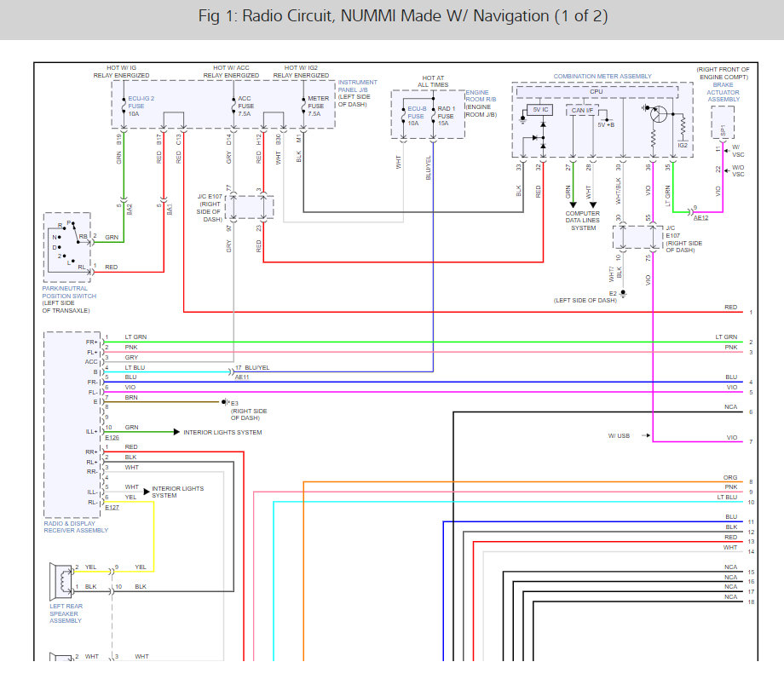Click the 5V IC block

(540, 110)
